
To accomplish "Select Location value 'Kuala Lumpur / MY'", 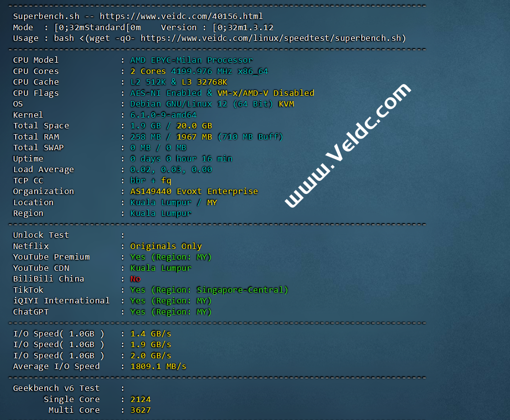I will pos(174,202).
